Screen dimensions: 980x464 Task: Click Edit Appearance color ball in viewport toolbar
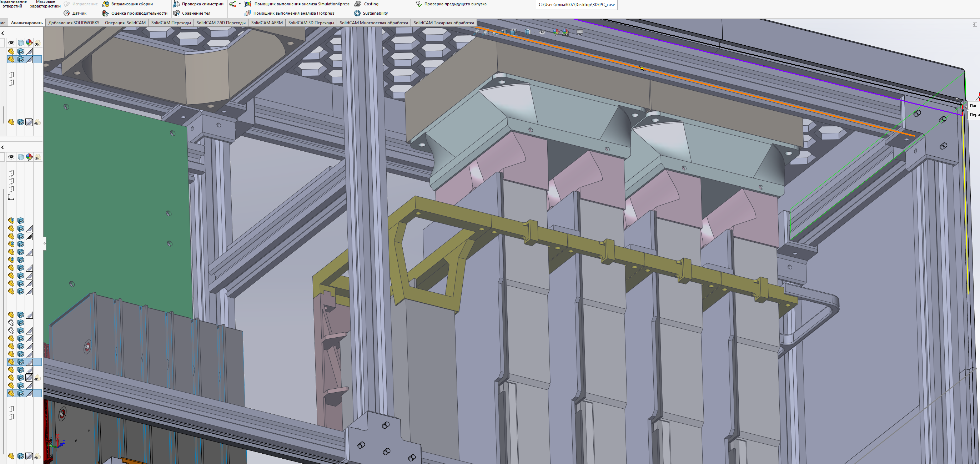pos(556,32)
